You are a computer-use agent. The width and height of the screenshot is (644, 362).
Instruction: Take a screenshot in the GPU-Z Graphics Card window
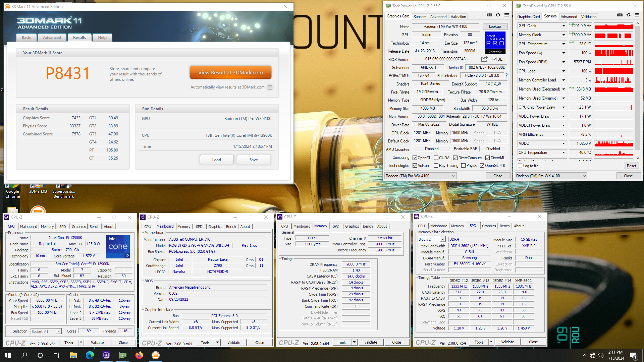[489, 15]
